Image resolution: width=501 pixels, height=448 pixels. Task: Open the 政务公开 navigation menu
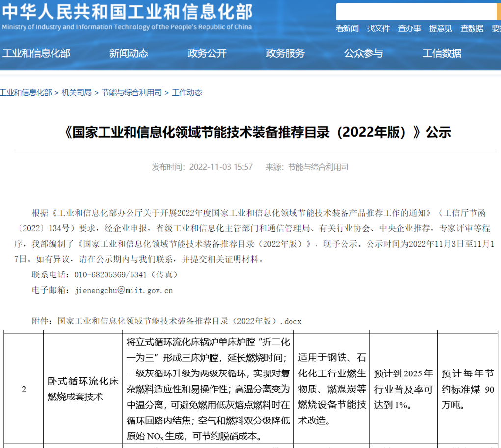[x=207, y=53]
